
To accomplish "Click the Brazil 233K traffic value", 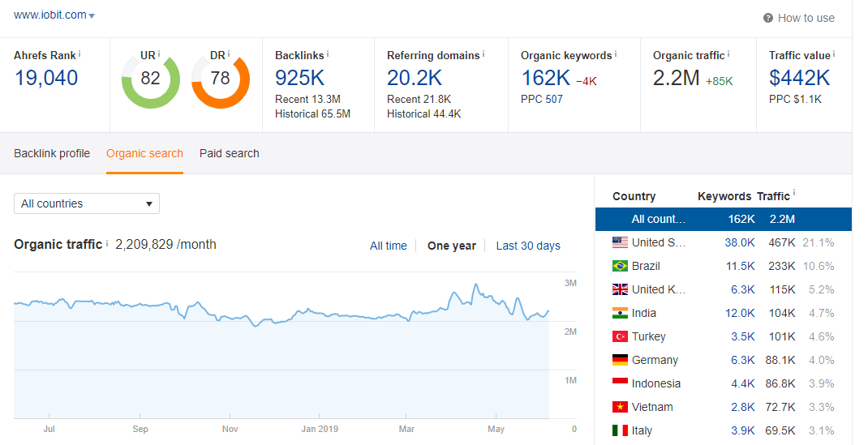I will (782, 266).
